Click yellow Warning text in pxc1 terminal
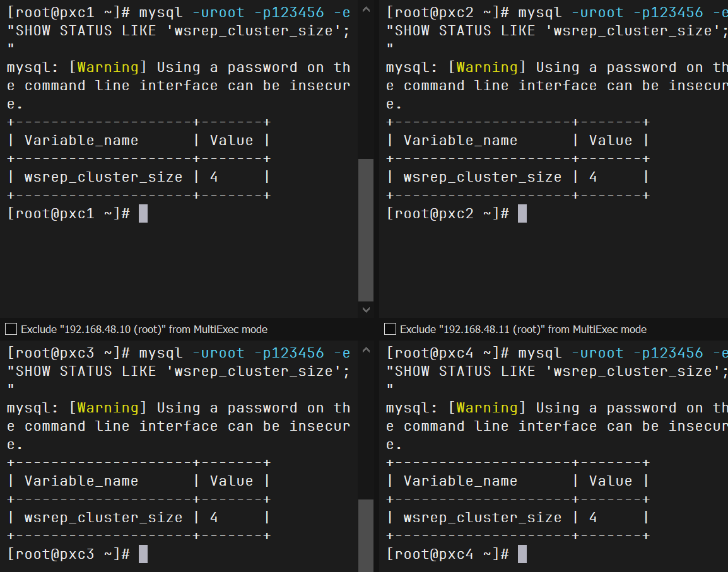The width and height of the screenshot is (728, 572). [x=107, y=67]
